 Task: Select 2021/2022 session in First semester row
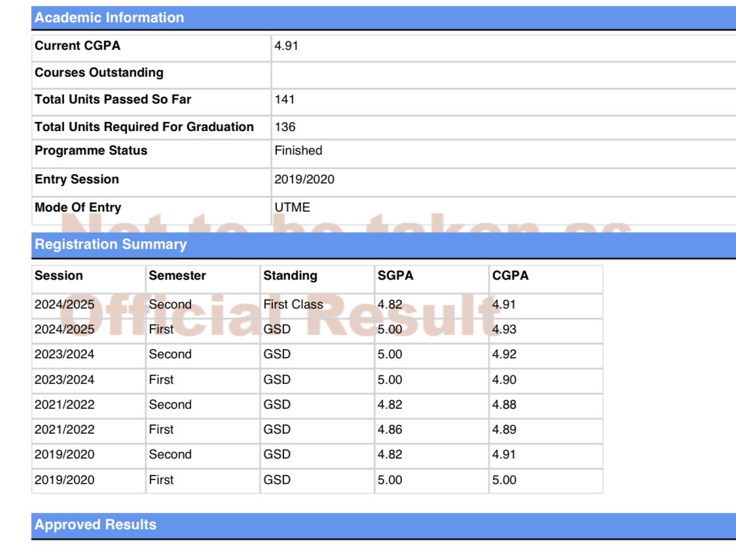click(x=64, y=430)
